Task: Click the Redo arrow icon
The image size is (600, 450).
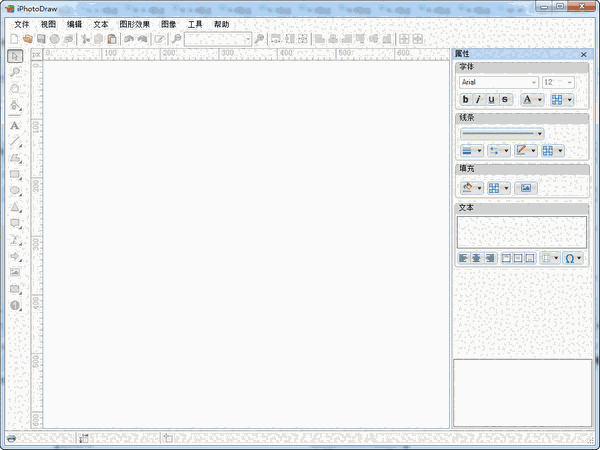Action: coord(142,39)
